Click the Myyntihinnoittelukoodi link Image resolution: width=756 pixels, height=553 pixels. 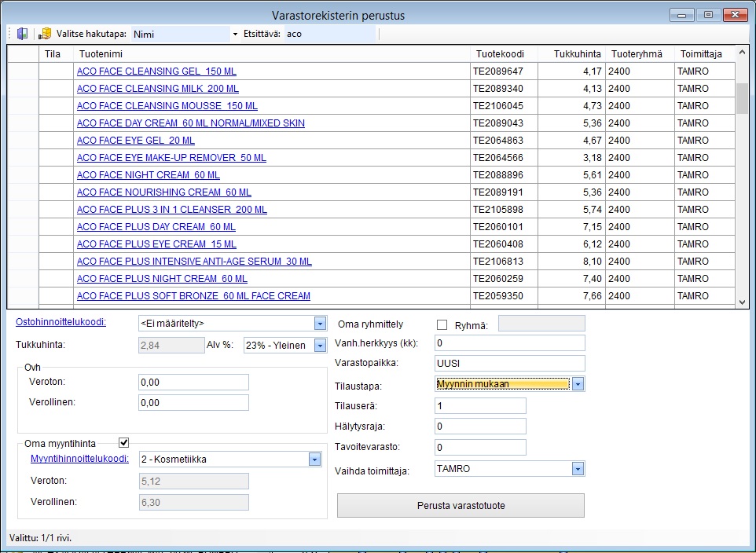click(80, 459)
